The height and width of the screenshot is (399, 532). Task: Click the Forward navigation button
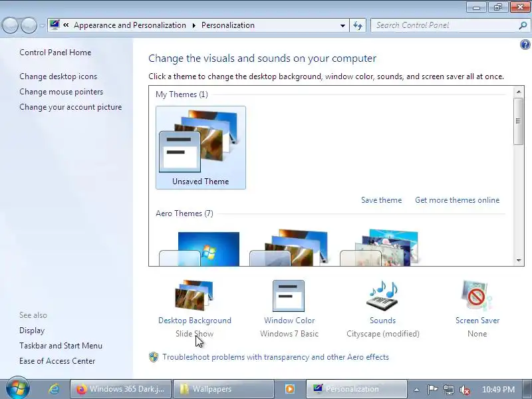29,25
